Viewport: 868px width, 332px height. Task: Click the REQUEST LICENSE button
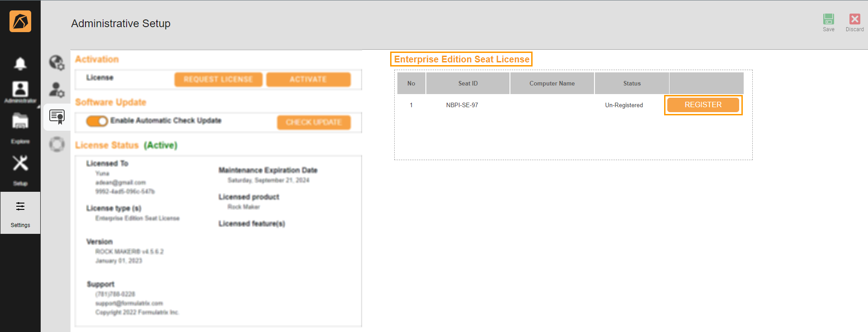[218, 79]
